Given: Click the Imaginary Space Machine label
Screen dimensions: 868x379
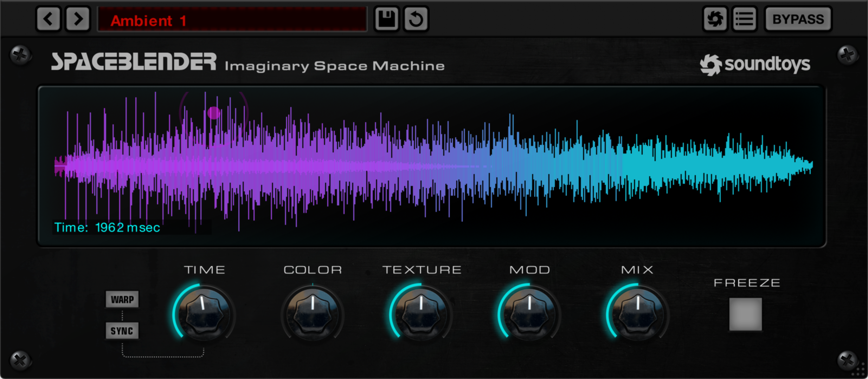Looking at the screenshot, I should (335, 66).
